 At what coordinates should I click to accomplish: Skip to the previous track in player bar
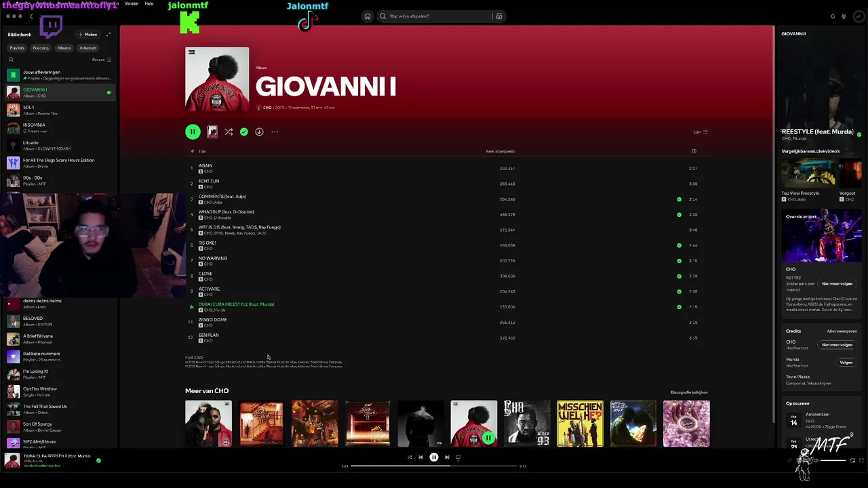pos(420,457)
